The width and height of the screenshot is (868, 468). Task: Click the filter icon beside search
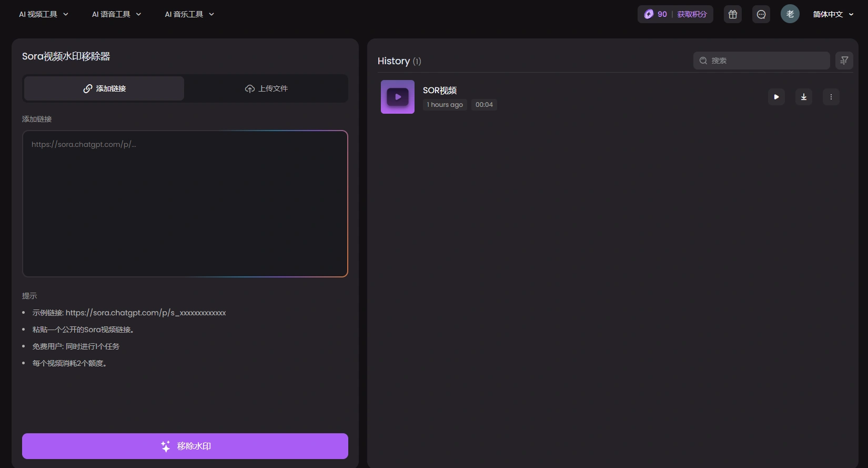tap(844, 61)
